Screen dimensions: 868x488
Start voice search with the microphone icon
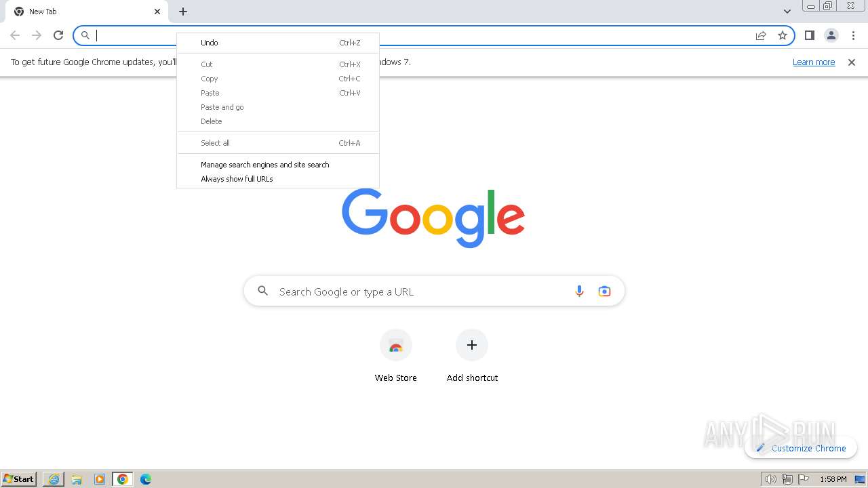(579, 291)
